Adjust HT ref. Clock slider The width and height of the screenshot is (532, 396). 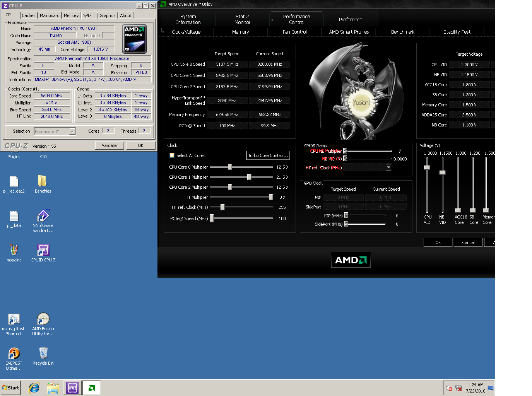pos(222,207)
